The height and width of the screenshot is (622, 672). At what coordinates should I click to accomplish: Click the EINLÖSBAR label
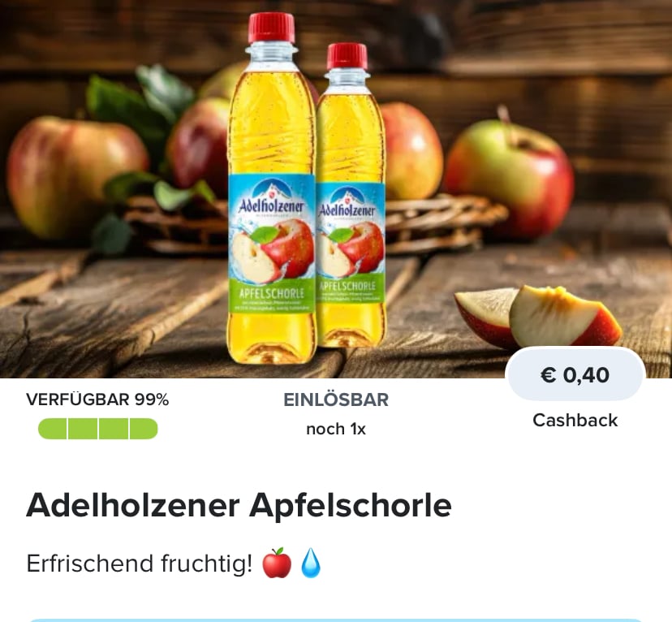336,400
